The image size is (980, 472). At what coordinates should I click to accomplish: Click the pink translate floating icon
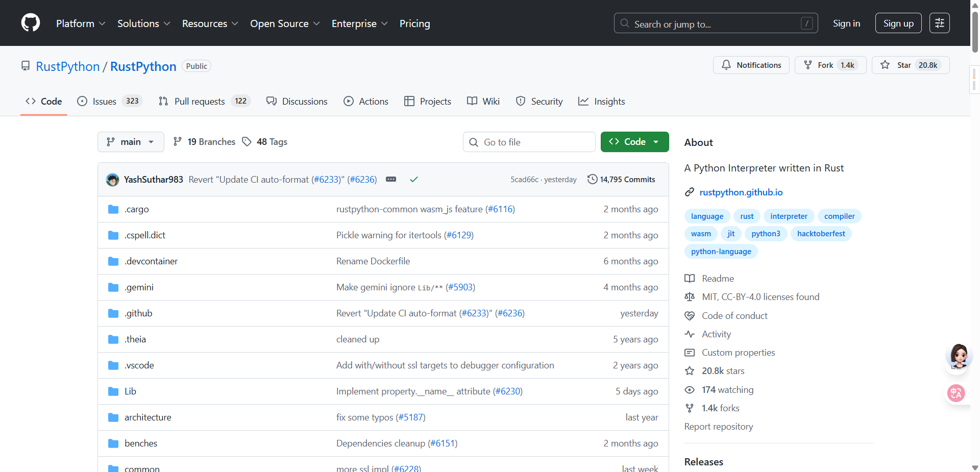tap(956, 393)
